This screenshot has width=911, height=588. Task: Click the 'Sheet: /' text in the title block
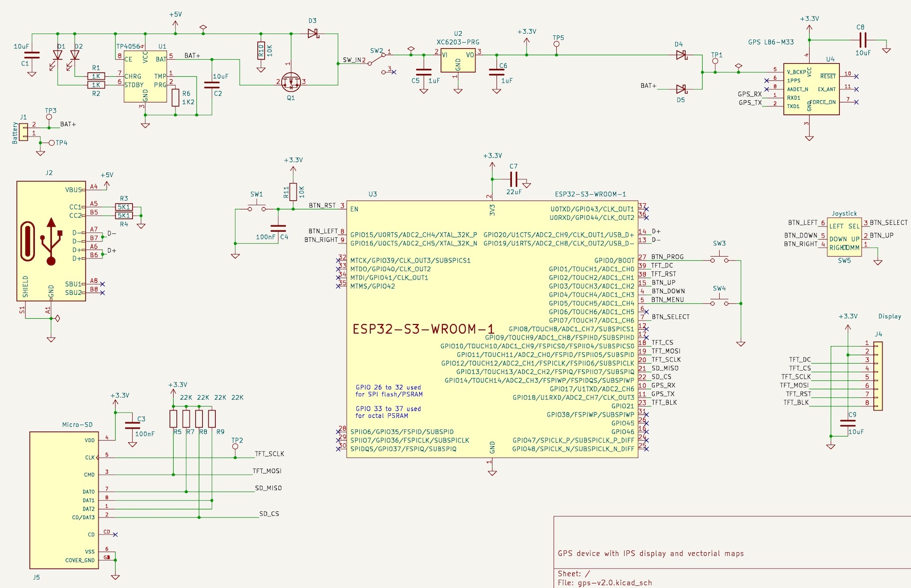(x=574, y=574)
